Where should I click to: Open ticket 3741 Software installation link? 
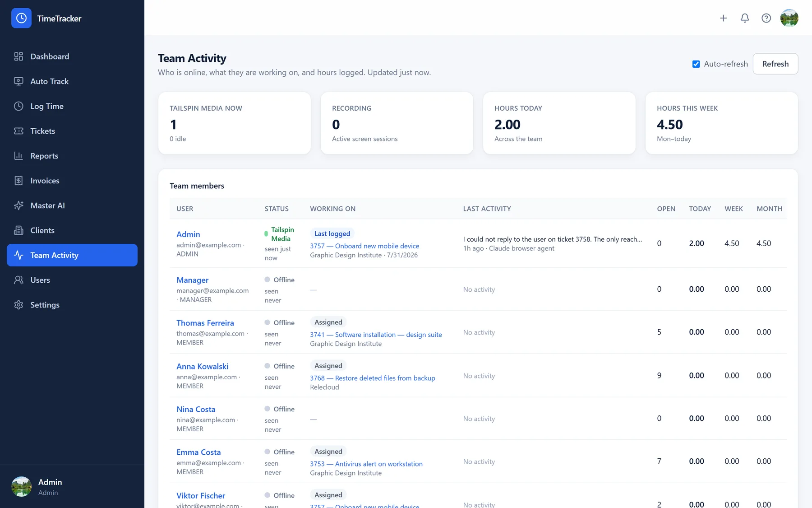pos(376,335)
